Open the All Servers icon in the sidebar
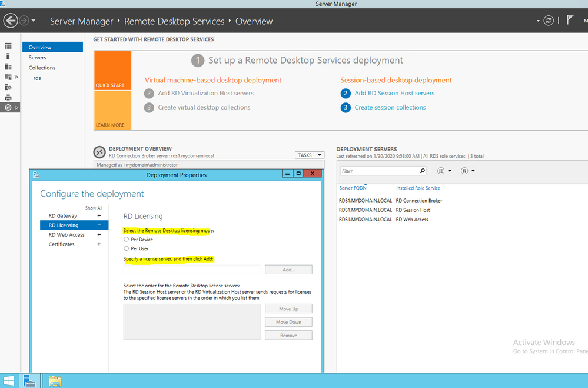This screenshot has width=588, height=388. [8, 67]
